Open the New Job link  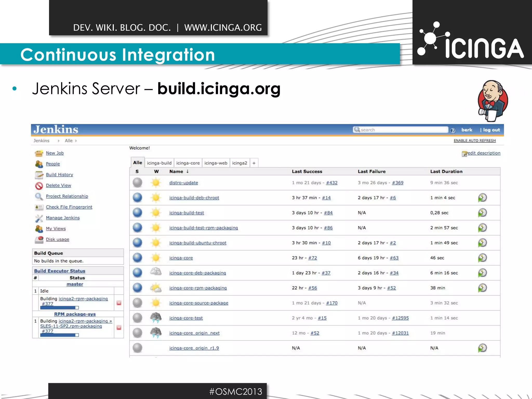click(x=55, y=153)
